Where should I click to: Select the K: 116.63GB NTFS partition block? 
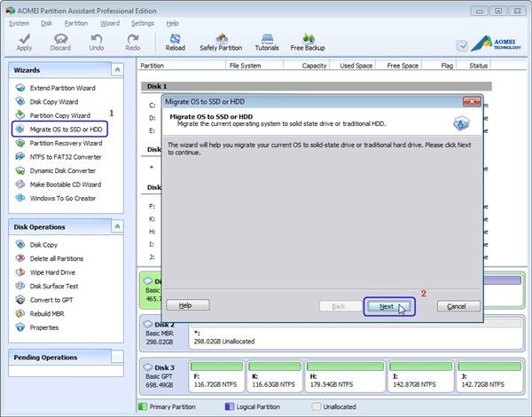(275, 376)
